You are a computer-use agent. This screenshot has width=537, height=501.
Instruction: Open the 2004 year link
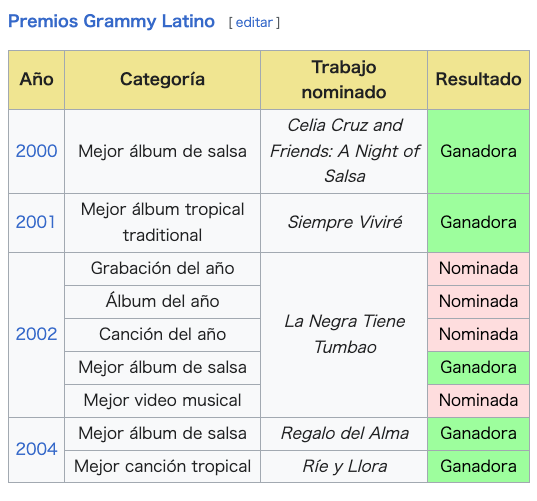coord(37,449)
